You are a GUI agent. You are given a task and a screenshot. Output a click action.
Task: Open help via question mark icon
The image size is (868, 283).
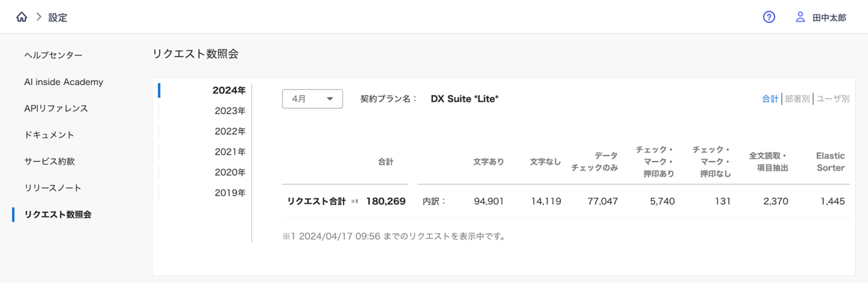pyautogui.click(x=769, y=17)
